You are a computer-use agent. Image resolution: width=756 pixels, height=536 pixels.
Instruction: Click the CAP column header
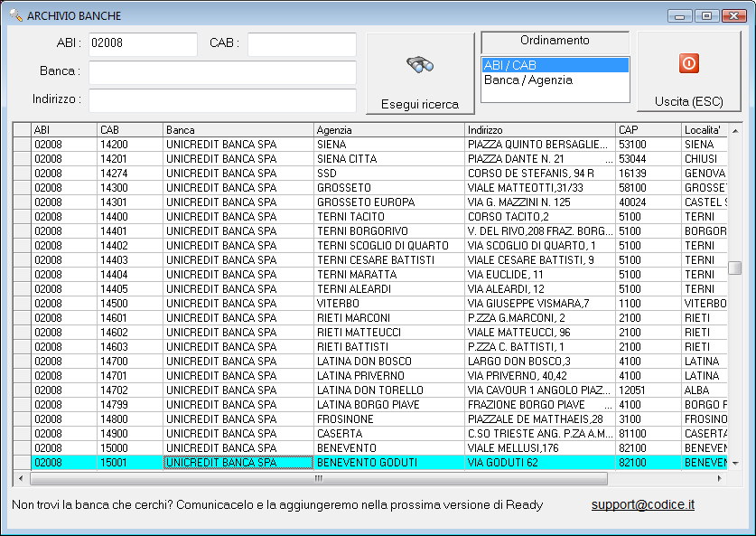(649, 130)
